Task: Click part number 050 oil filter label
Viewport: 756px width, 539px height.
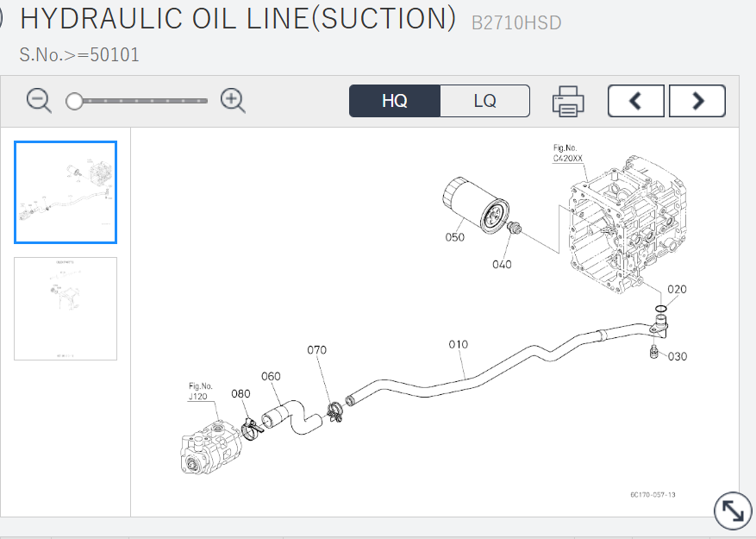Action: 454,237
